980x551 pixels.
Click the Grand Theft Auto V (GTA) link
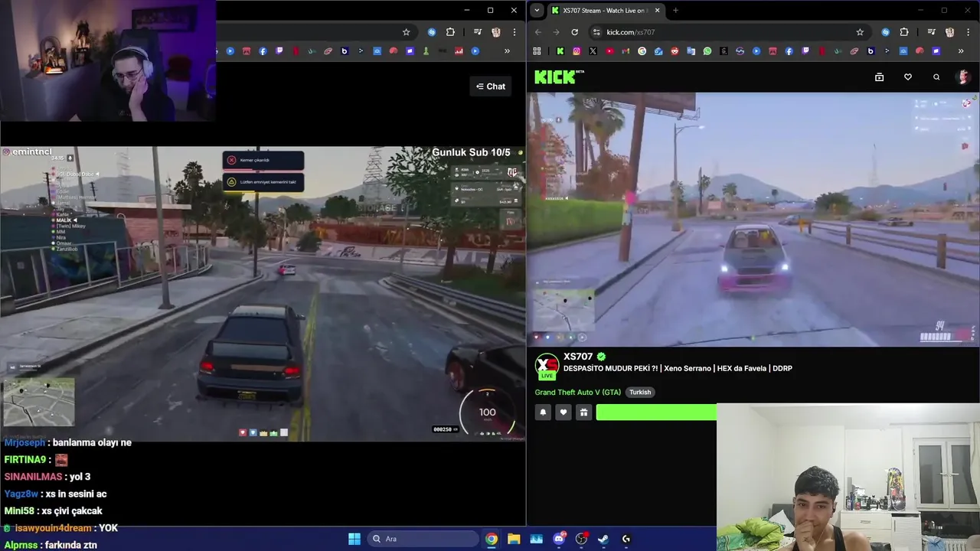point(578,393)
